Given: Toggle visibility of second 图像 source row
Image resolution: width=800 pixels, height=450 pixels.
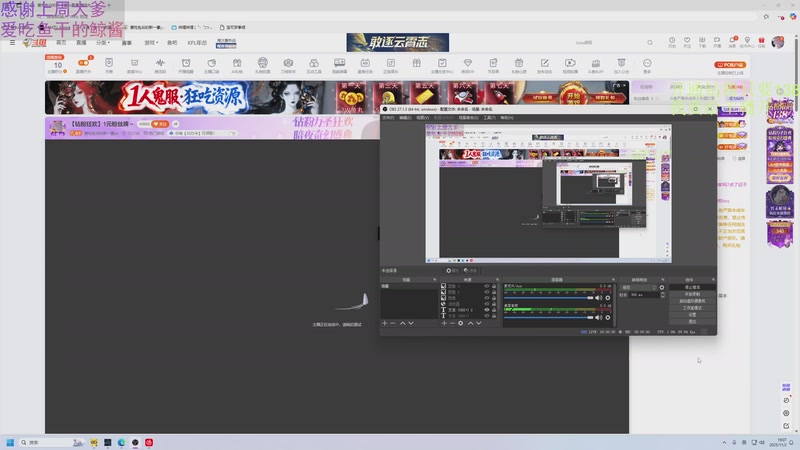Looking at the screenshot, I should point(487,292).
